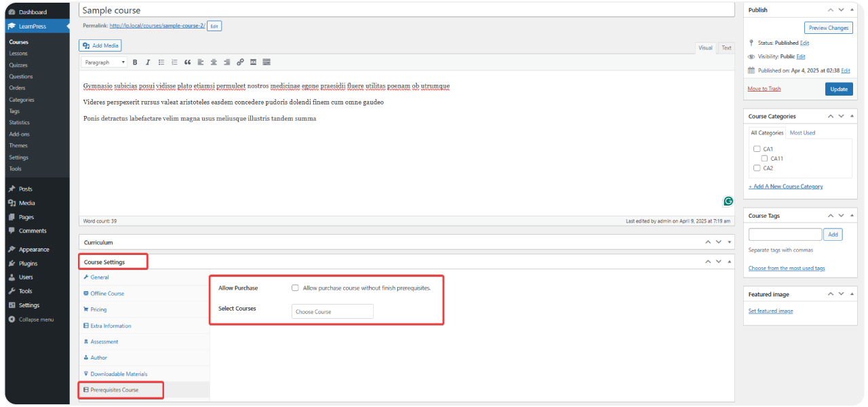Insert a blockquote using the toolbar

(187, 62)
